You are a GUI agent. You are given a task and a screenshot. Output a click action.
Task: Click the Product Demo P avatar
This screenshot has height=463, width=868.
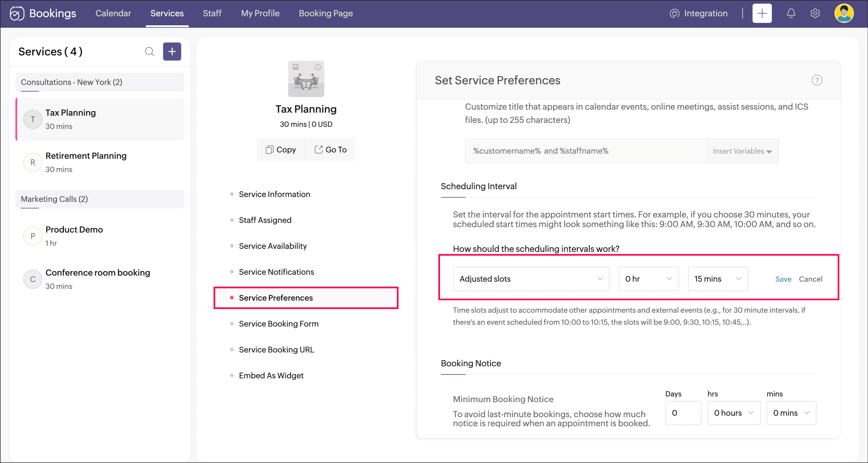coord(33,236)
